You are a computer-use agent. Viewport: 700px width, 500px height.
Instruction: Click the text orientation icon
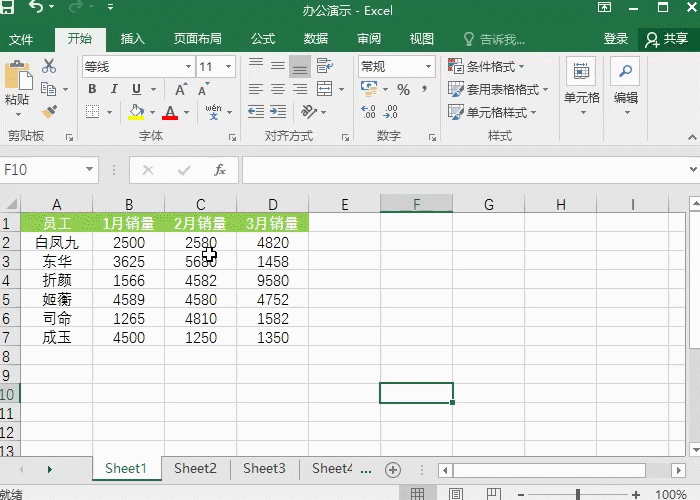coord(309,112)
